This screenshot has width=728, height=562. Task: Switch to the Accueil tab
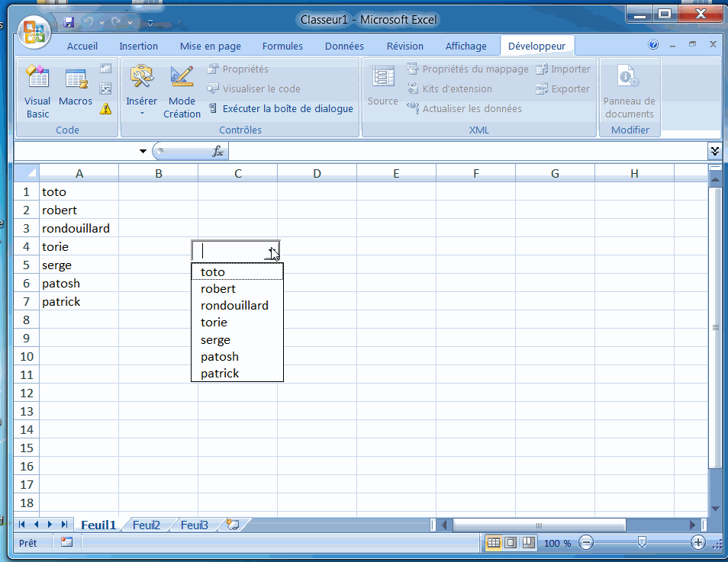click(x=82, y=46)
